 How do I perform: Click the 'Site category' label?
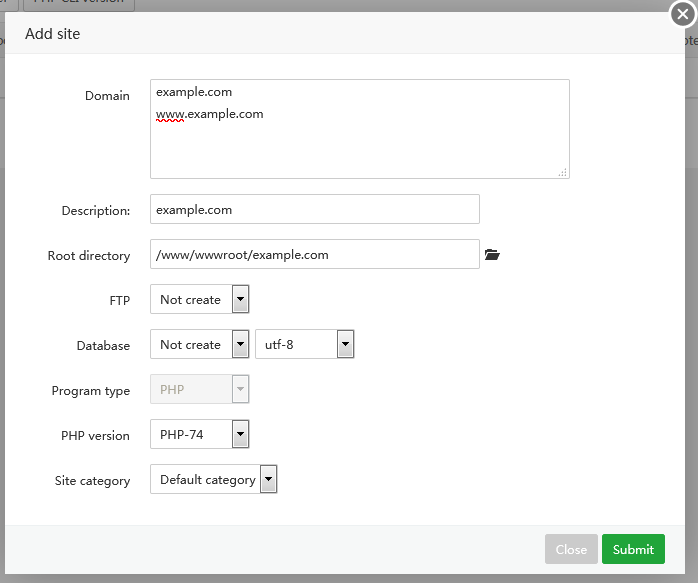92,481
